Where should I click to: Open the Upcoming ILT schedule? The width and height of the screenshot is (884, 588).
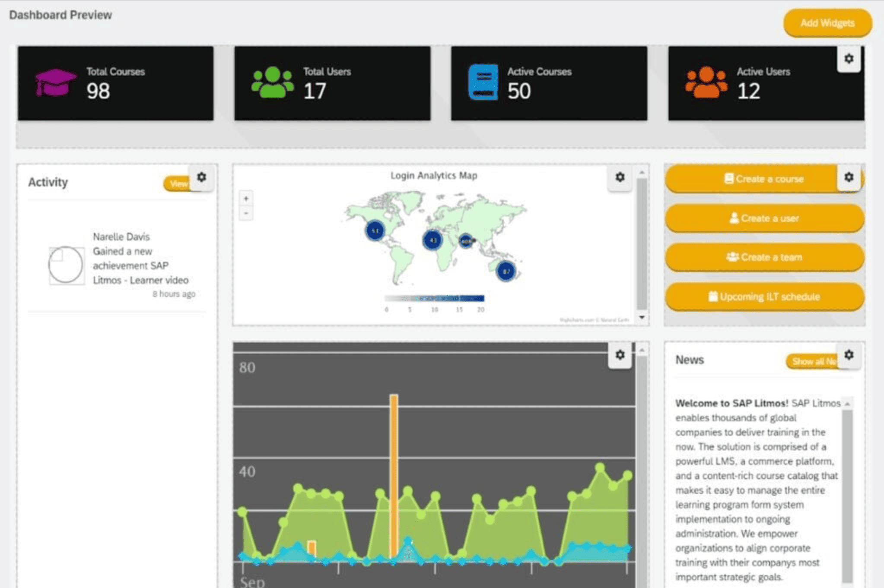(764, 297)
